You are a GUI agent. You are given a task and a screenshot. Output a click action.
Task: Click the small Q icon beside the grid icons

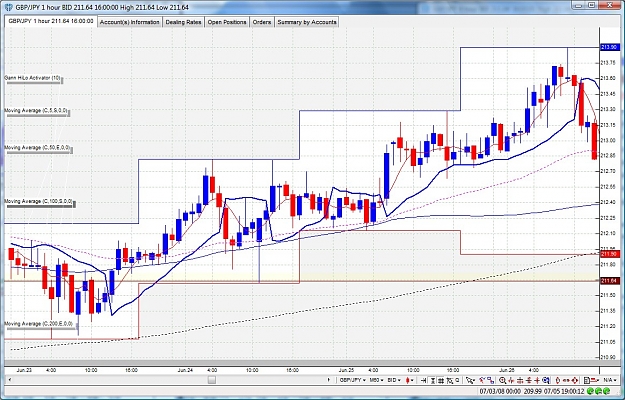click(457, 380)
